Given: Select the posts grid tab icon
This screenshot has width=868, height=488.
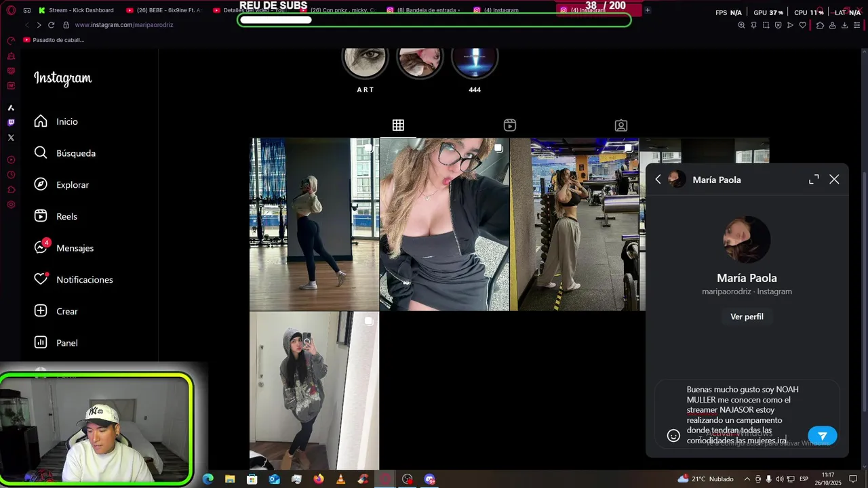Looking at the screenshot, I should (398, 125).
